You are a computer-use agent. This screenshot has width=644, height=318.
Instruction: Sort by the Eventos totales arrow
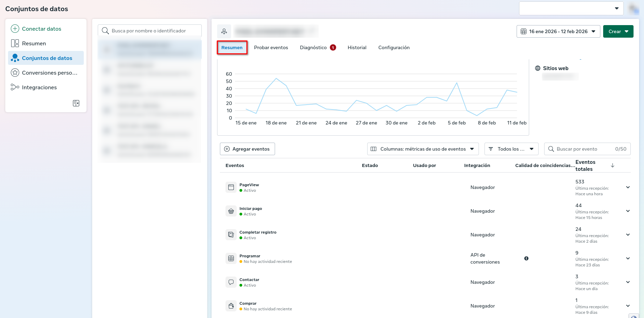pyautogui.click(x=613, y=166)
